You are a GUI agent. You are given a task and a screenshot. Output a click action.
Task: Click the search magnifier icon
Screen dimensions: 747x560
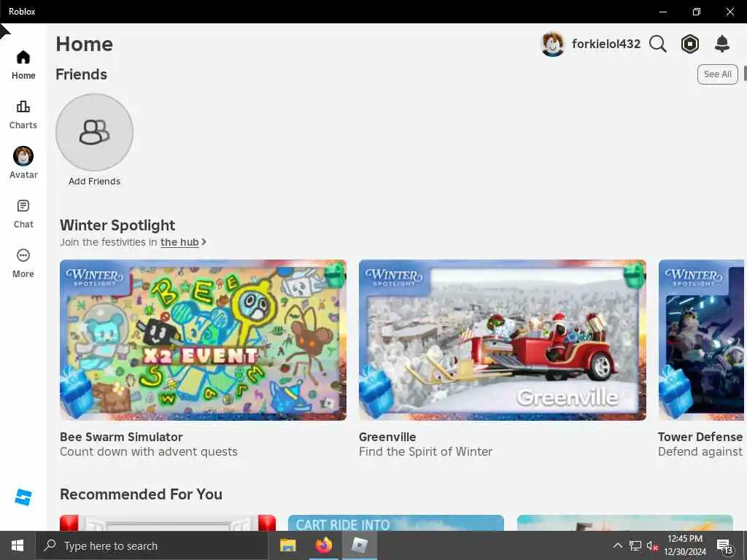click(657, 44)
